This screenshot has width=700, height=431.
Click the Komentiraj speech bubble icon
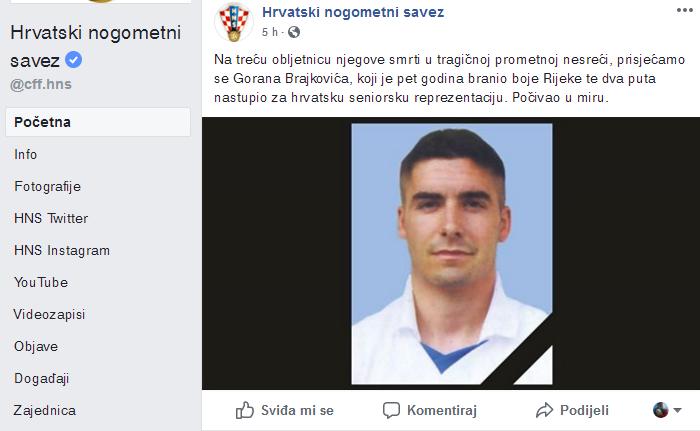(391, 410)
